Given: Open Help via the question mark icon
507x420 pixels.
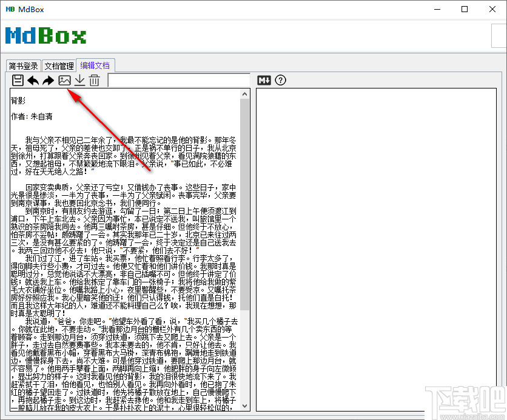Looking at the screenshot, I should point(280,79).
